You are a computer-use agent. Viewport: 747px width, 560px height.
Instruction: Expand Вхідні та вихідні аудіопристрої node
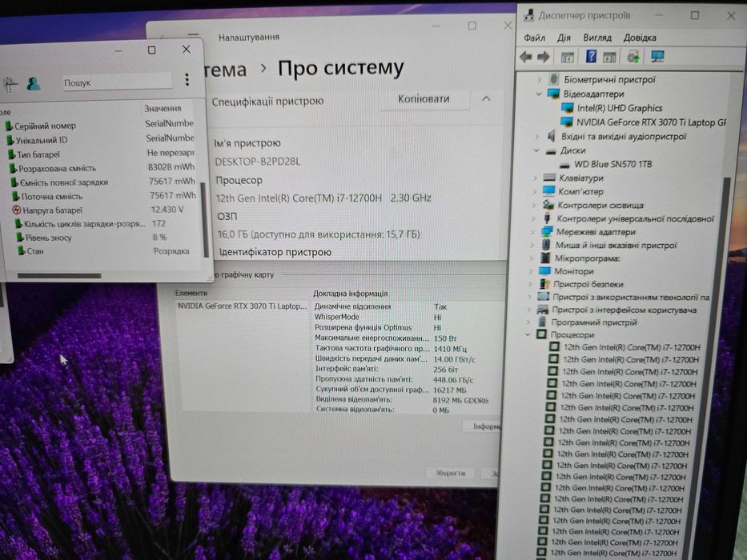[537, 137]
